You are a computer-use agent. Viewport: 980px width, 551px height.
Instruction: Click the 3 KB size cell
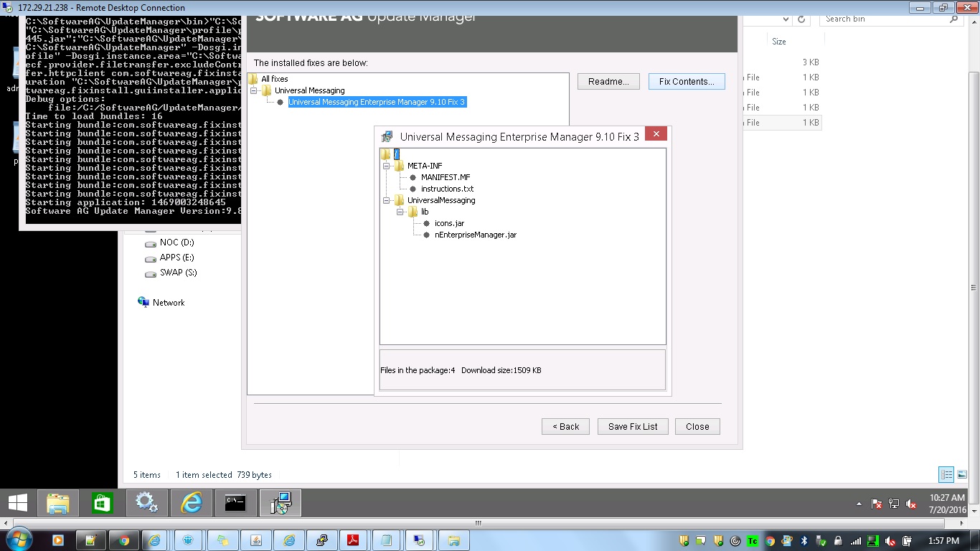coord(811,62)
